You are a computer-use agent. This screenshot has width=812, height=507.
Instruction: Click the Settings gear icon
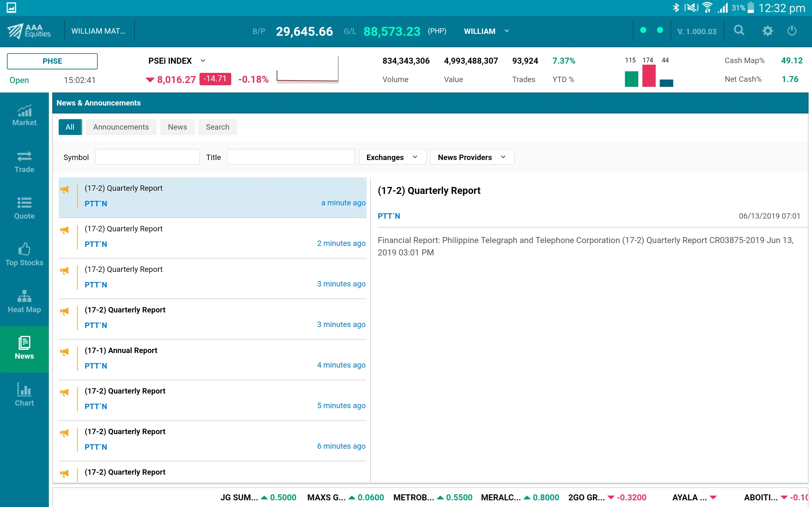(x=766, y=32)
